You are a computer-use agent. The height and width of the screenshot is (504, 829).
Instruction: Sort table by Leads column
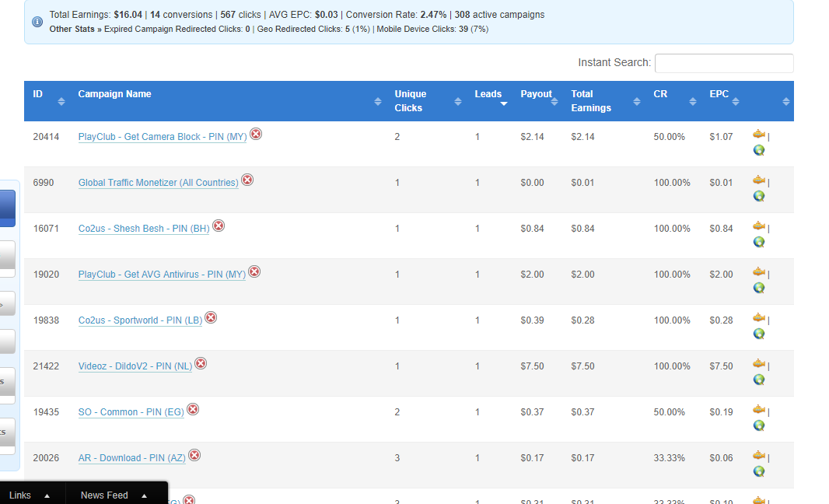point(504,103)
